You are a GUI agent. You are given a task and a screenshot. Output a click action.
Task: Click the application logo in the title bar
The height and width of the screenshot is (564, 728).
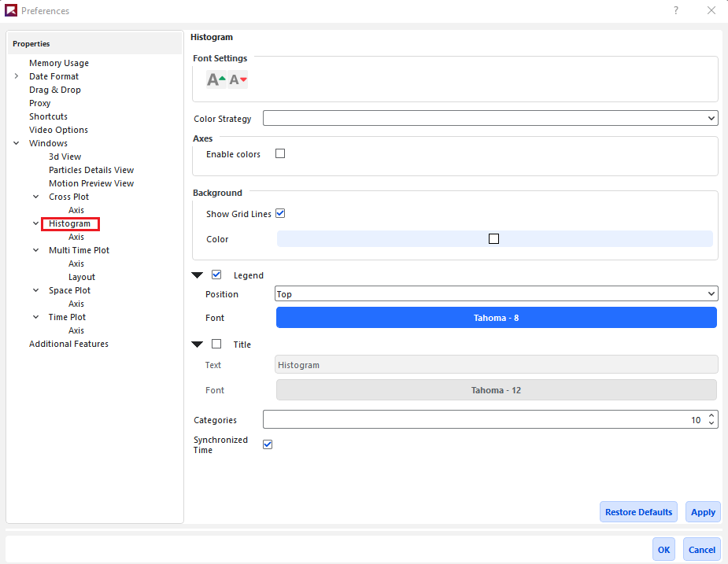(x=11, y=10)
